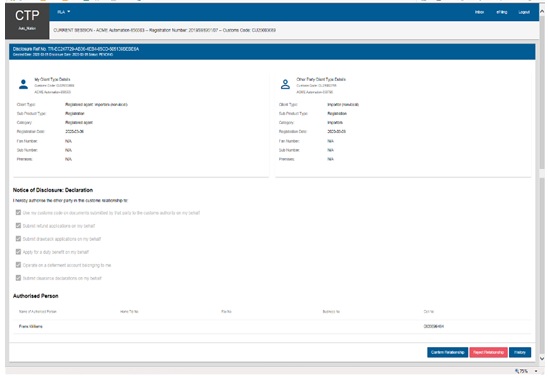Click the page scrollbar down arrow

point(542,359)
